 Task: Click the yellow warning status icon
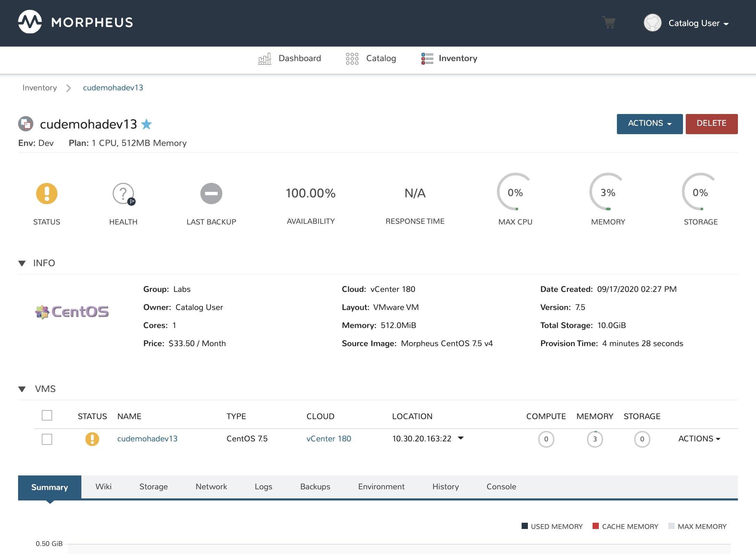[x=47, y=193]
